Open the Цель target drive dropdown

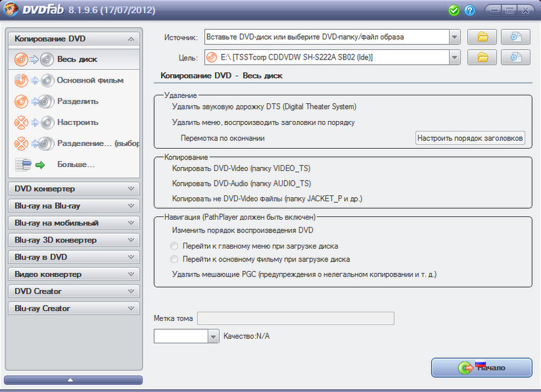[454, 57]
